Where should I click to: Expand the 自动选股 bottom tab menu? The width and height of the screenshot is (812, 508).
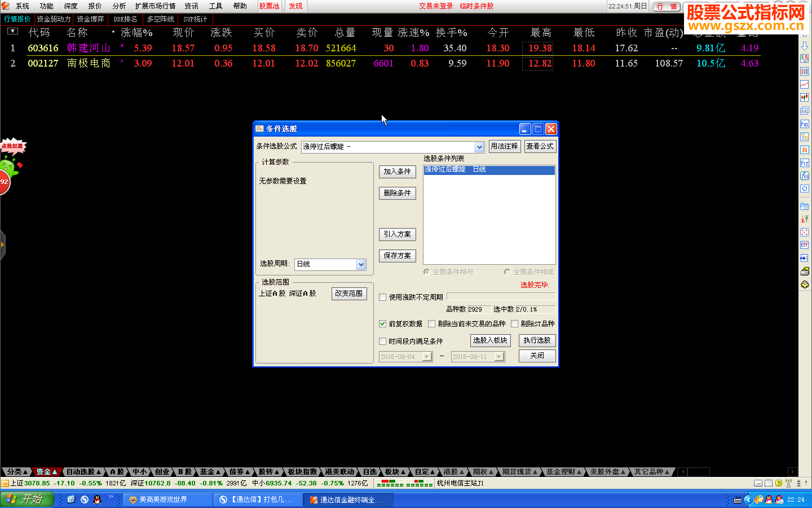tap(83, 472)
